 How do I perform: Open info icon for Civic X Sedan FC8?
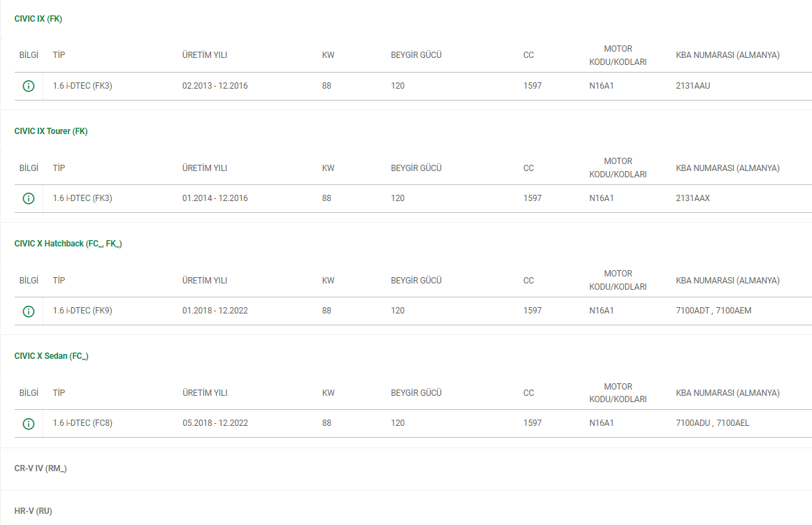[x=29, y=424]
